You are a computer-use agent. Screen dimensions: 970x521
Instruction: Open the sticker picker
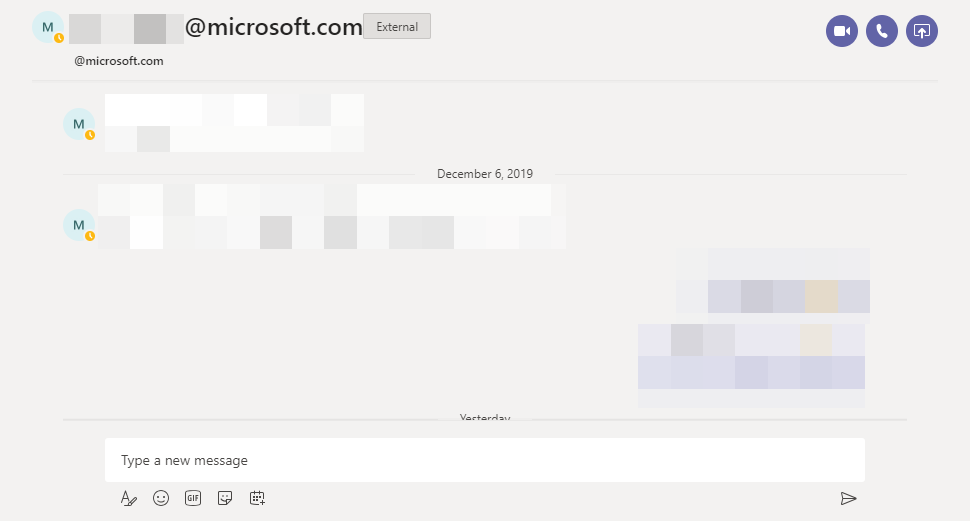click(225, 498)
